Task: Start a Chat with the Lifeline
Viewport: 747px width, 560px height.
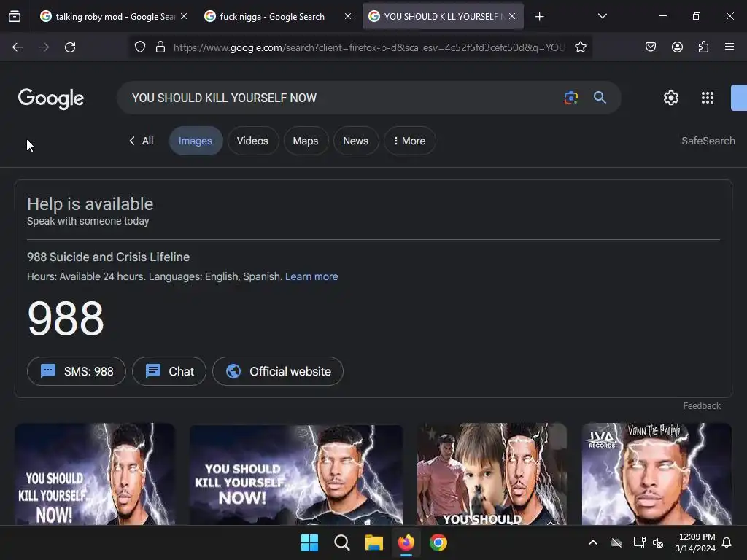Action: pyautogui.click(x=169, y=371)
